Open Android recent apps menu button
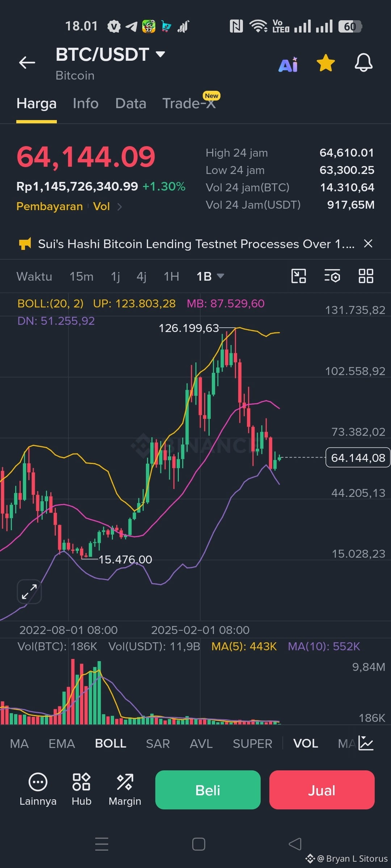This screenshot has height=868, width=391. point(102,844)
